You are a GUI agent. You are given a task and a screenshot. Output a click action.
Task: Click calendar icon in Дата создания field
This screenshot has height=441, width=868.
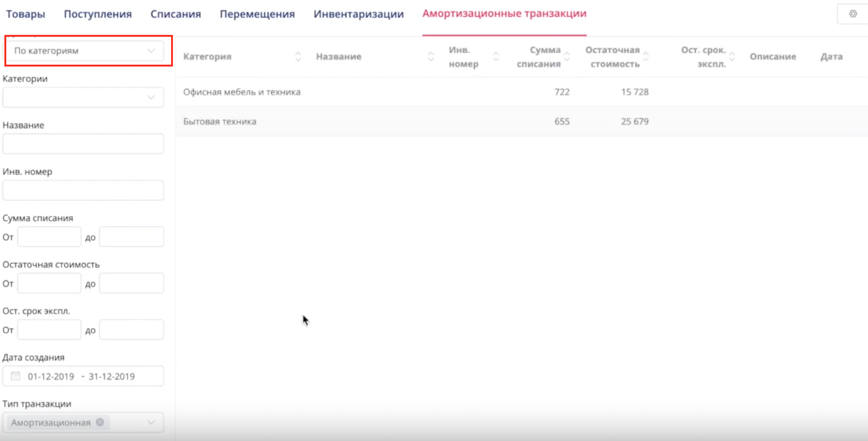15,376
